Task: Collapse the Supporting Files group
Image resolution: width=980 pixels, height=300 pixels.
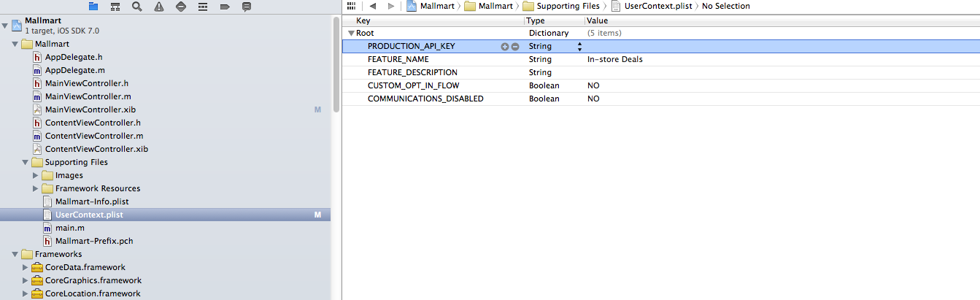Action: tap(26, 162)
